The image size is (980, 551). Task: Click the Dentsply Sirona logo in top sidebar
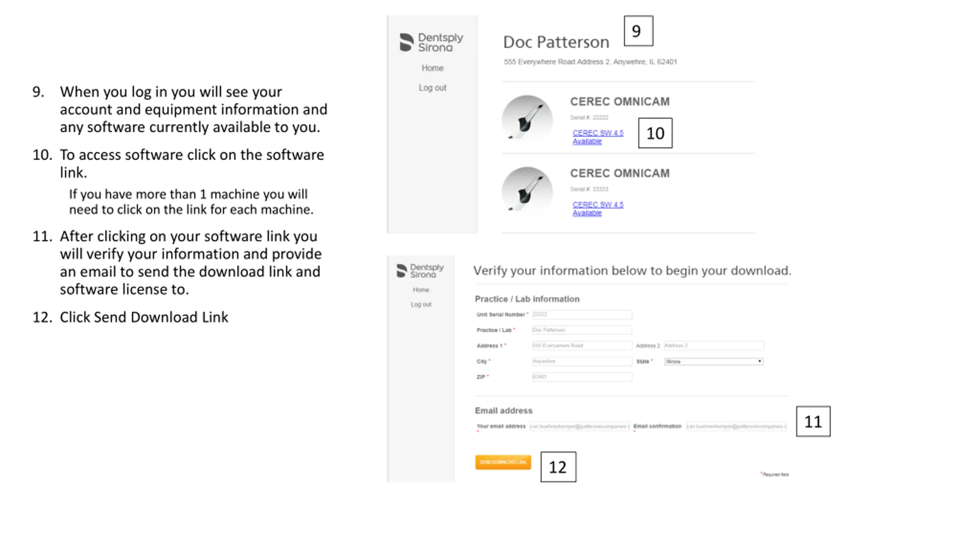tap(431, 42)
